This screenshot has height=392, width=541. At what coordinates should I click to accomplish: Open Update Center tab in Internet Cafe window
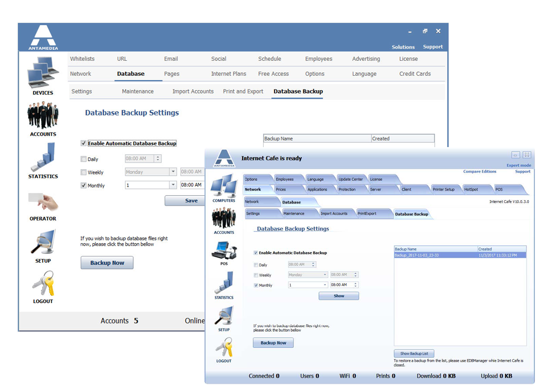[x=350, y=179]
